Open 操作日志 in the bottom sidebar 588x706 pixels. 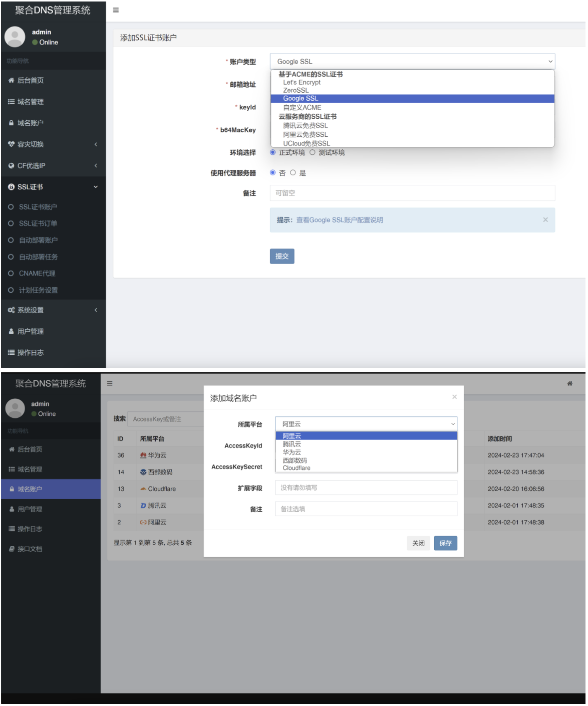click(x=51, y=530)
